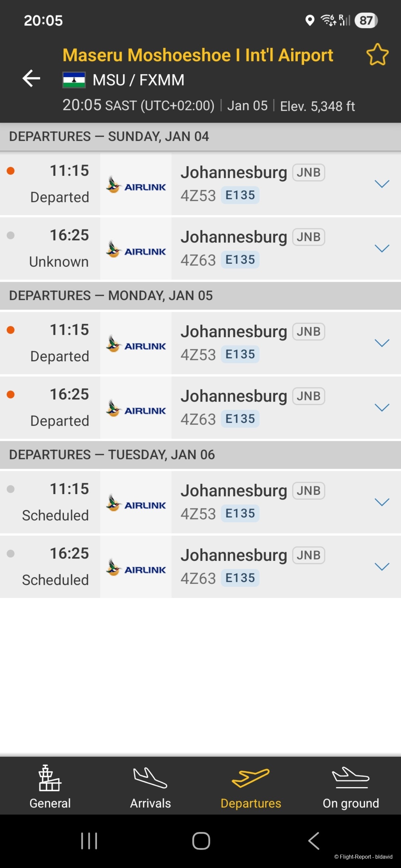
Task: Expand Tuesday 16:25 scheduled flight
Action: [x=382, y=567]
